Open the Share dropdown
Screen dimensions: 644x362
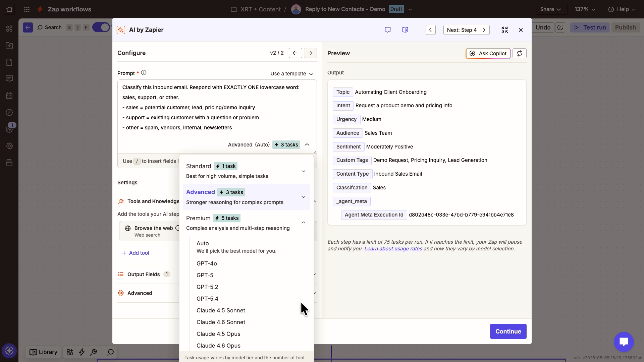550,9
